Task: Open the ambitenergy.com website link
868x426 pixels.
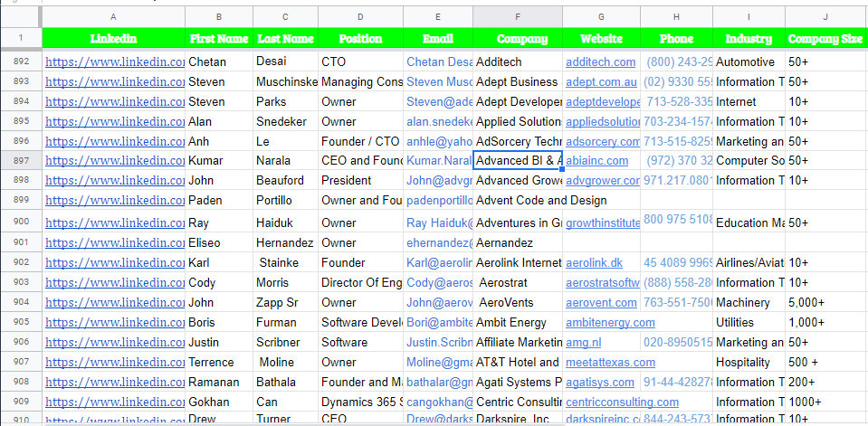Action: point(610,322)
